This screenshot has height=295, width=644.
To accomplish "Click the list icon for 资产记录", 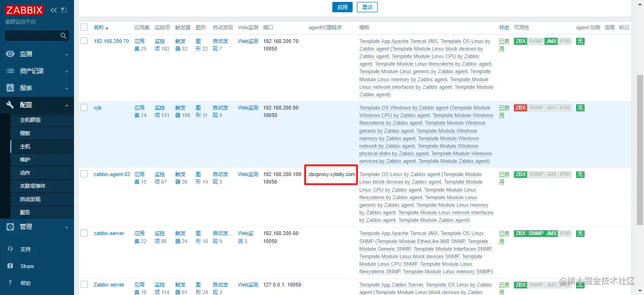I will click(x=10, y=71).
